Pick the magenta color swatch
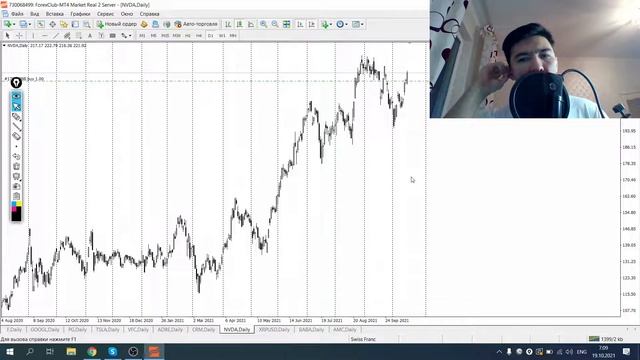 [x=14, y=209]
